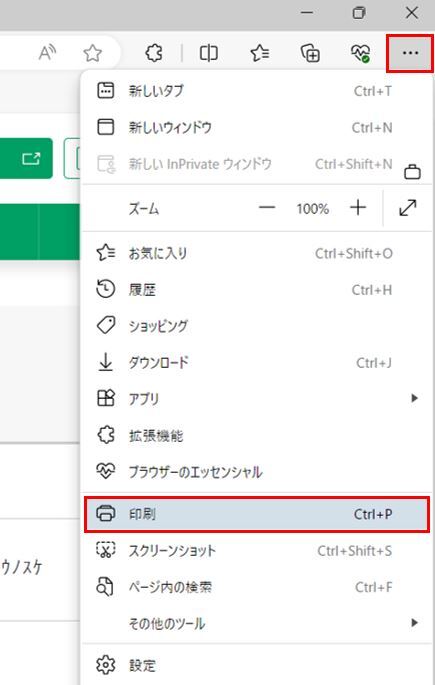Add this page to favorites star

(x=93, y=53)
